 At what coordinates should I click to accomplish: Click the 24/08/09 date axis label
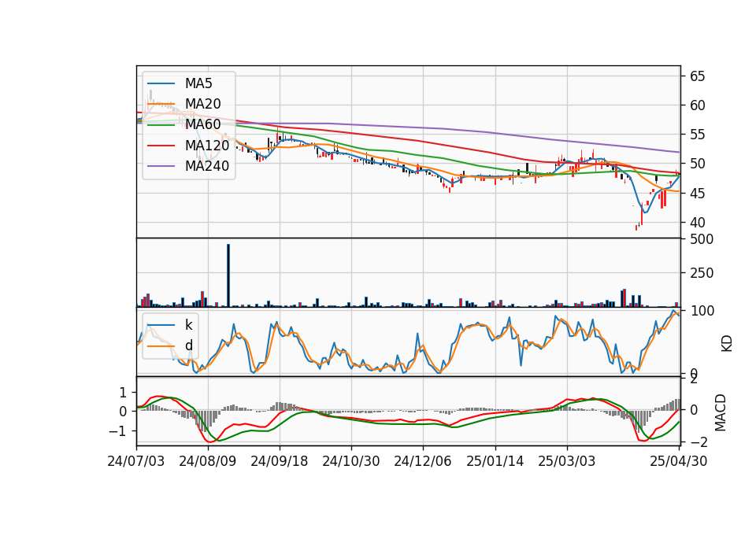(x=208, y=461)
